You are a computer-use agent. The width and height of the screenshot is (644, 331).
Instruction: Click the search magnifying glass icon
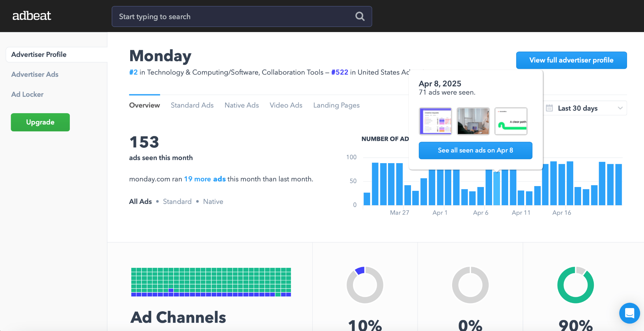point(359,16)
